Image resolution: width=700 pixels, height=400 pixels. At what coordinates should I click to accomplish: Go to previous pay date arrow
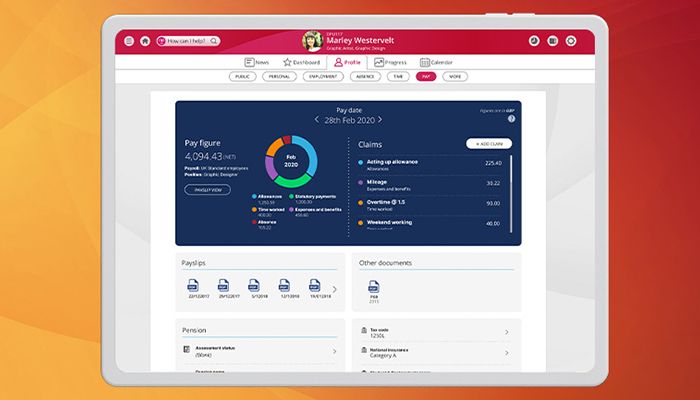(x=317, y=120)
